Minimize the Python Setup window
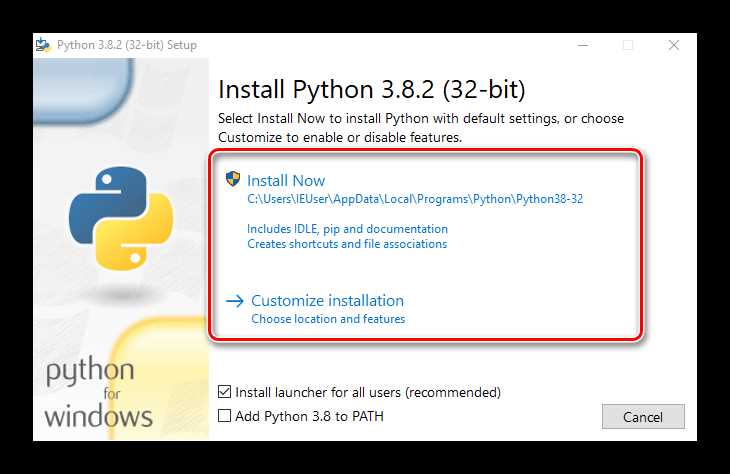The height and width of the screenshot is (474, 730). tap(583, 45)
